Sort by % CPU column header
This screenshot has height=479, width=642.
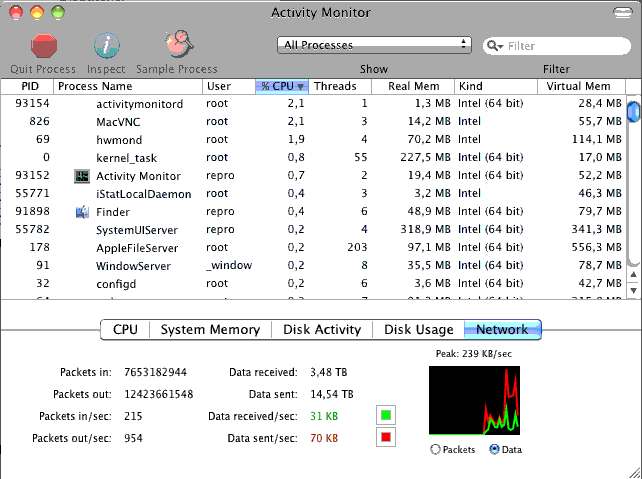[282, 86]
